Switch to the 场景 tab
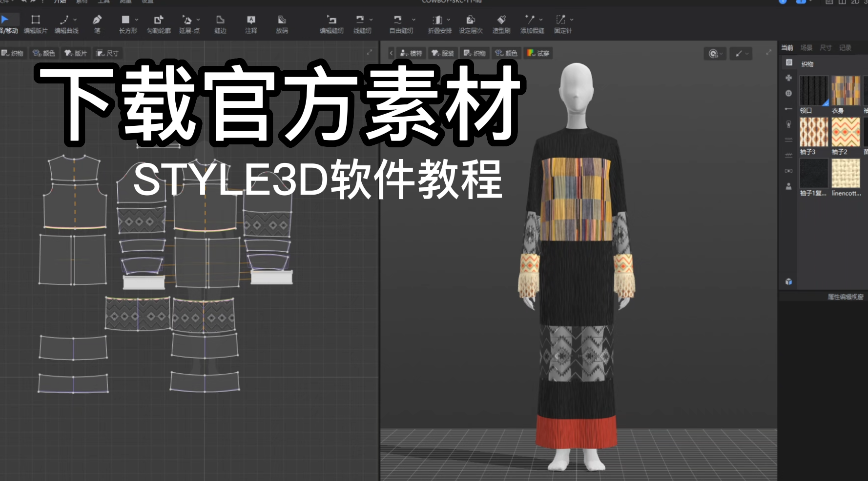 coord(806,48)
